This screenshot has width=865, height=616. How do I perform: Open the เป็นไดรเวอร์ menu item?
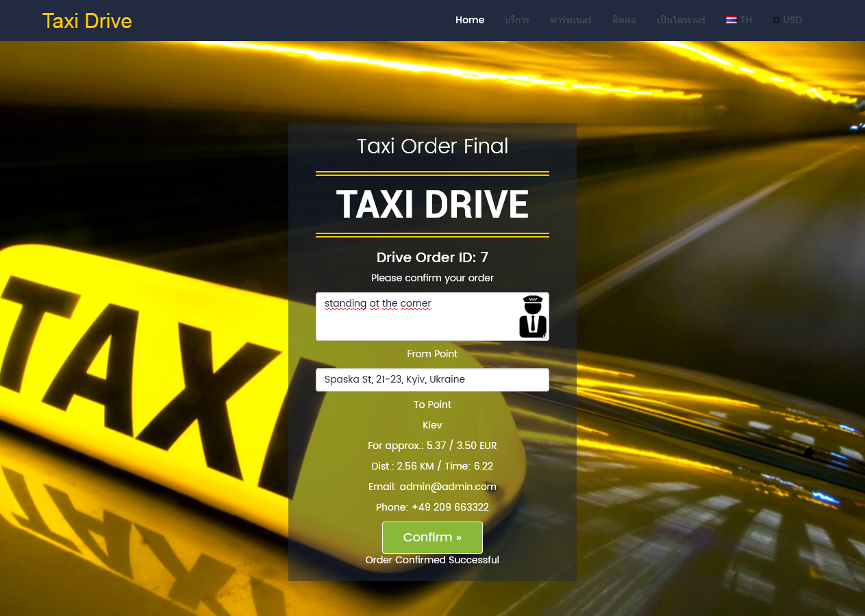[681, 20]
